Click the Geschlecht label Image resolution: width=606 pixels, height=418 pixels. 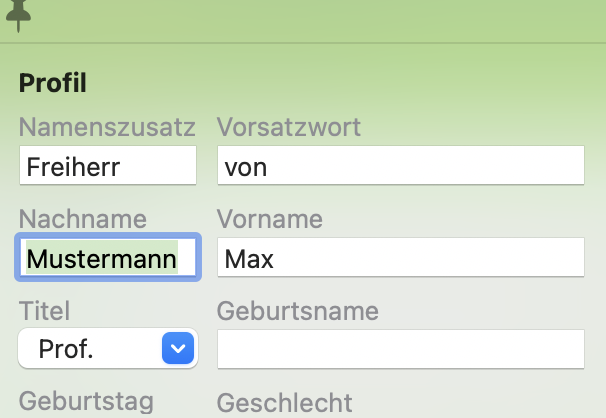coord(284,403)
